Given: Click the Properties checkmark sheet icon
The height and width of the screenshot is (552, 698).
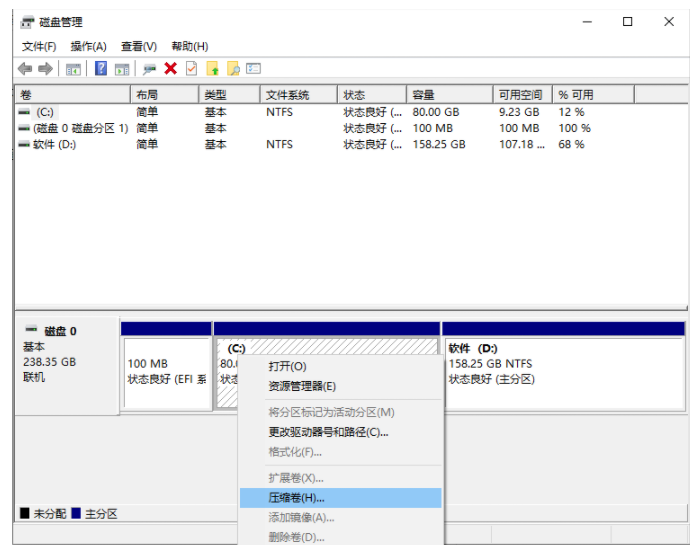Looking at the screenshot, I should point(191,68).
